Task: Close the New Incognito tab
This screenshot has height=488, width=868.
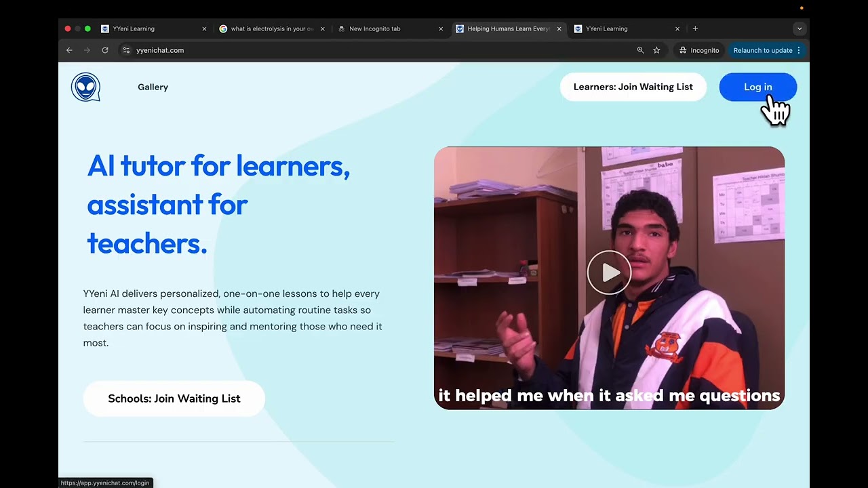Action: coord(441,29)
